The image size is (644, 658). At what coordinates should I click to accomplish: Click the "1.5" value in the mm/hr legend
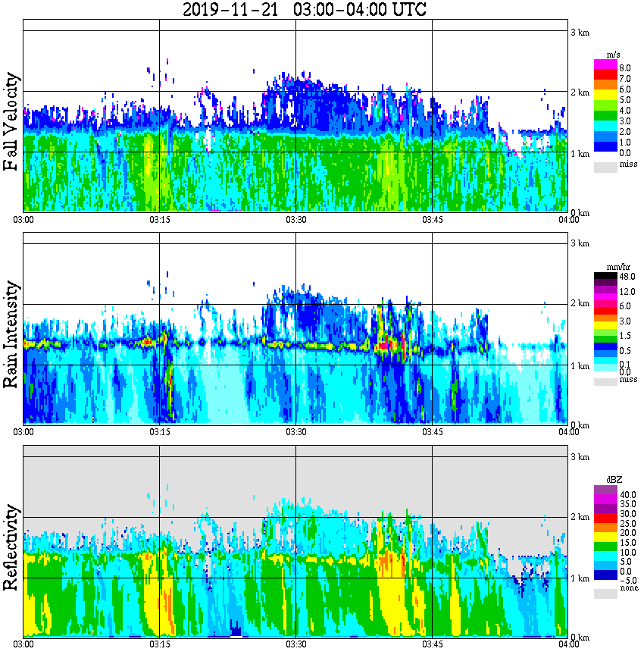tap(625, 335)
